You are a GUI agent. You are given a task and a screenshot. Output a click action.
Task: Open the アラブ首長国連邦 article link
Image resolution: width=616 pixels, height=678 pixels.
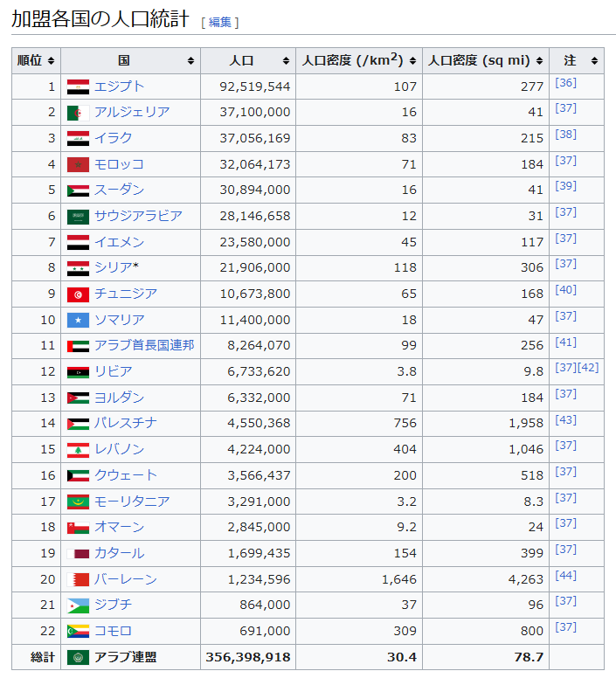(x=144, y=345)
